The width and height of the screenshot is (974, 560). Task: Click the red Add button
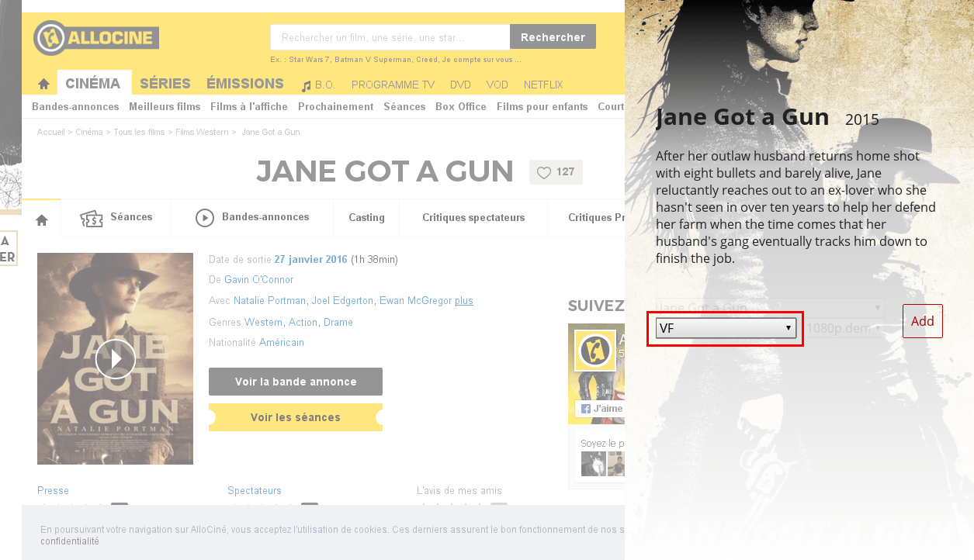[923, 321]
